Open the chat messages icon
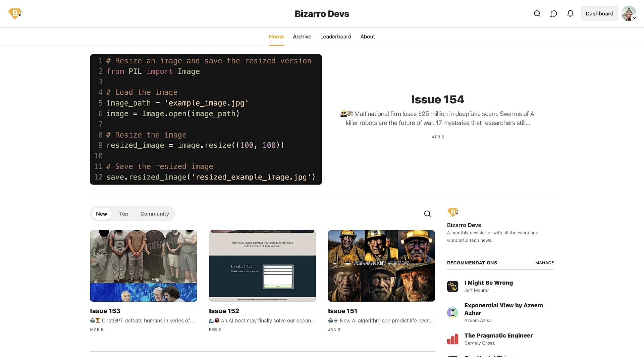This screenshot has height=357, width=644. tap(554, 13)
